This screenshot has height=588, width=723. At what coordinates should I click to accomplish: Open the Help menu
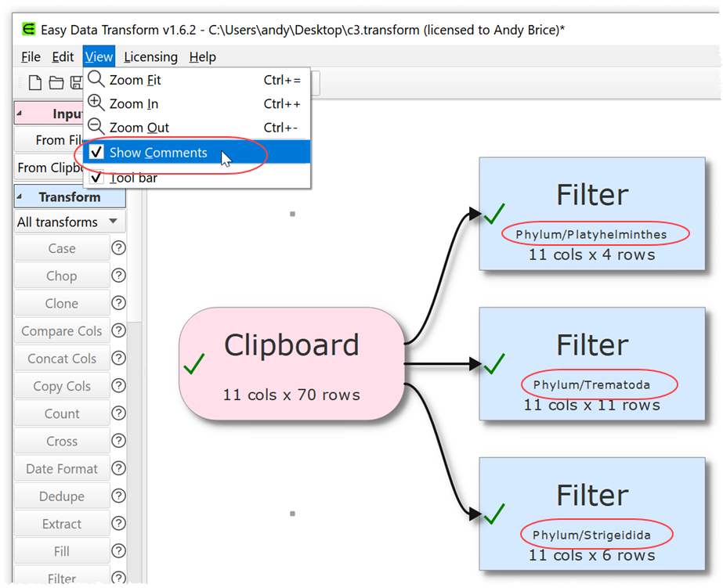pos(202,56)
